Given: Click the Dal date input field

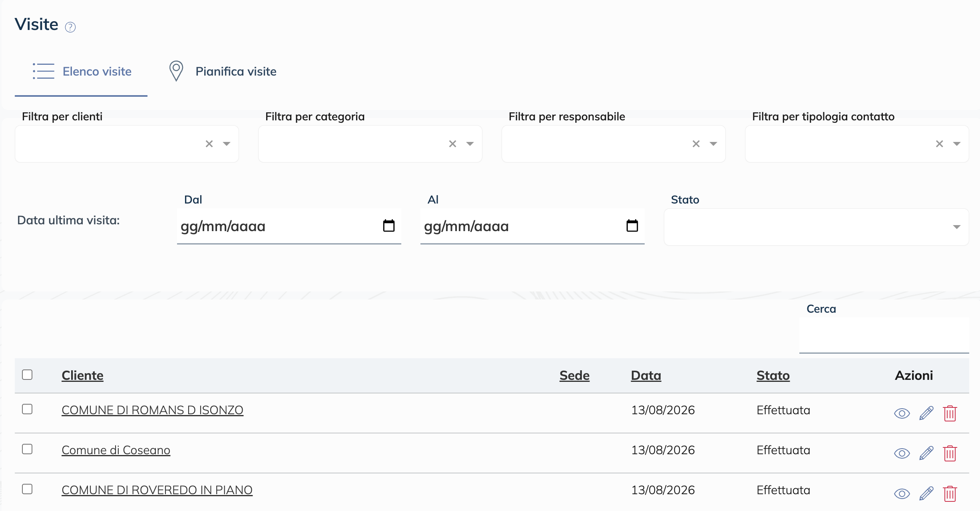Looking at the screenshot, I should [289, 226].
